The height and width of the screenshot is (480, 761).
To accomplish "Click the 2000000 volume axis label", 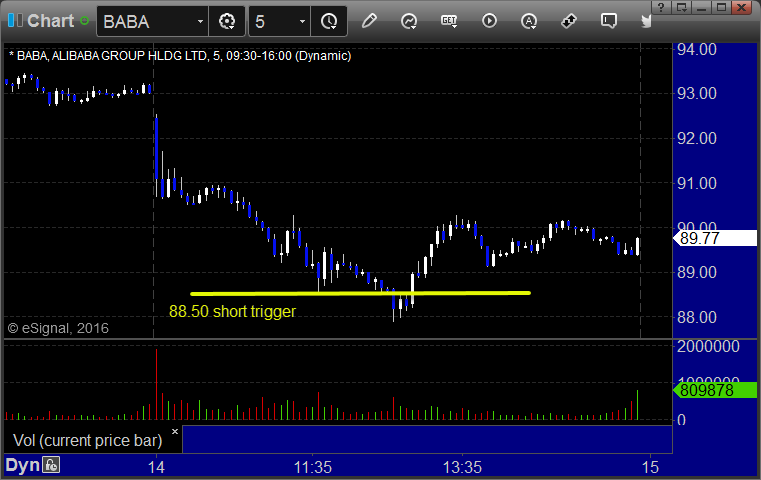I will (x=708, y=347).
